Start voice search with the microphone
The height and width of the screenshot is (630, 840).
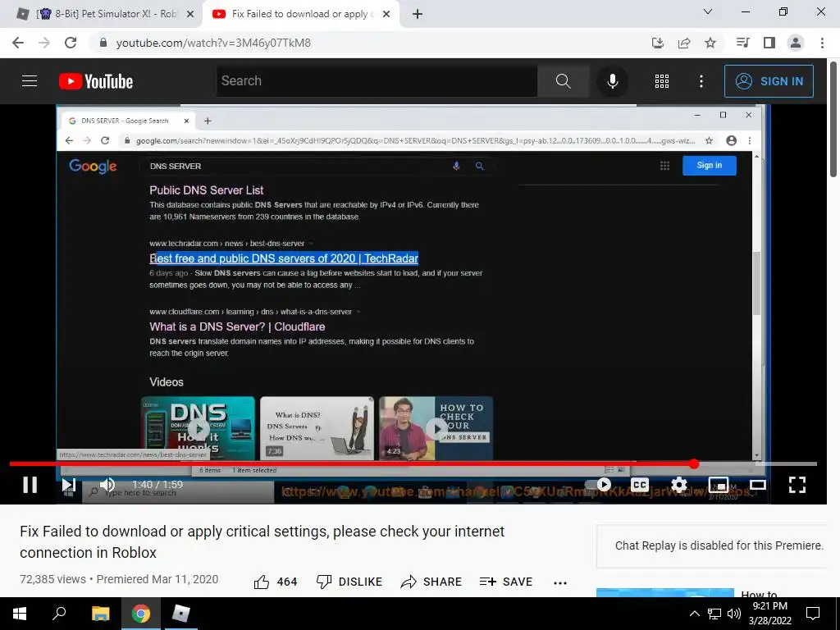[x=612, y=81]
